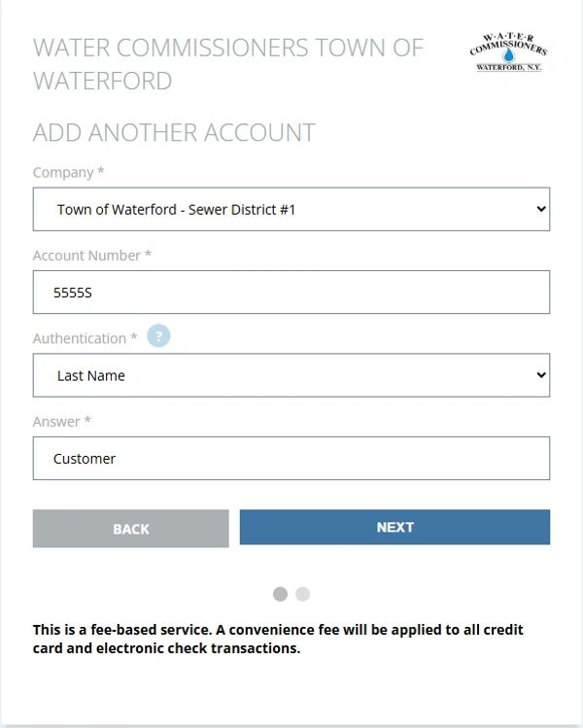Select the second step indicator dot
The height and width of the screenshot is (728, 583).
click(x=302, y=594)
